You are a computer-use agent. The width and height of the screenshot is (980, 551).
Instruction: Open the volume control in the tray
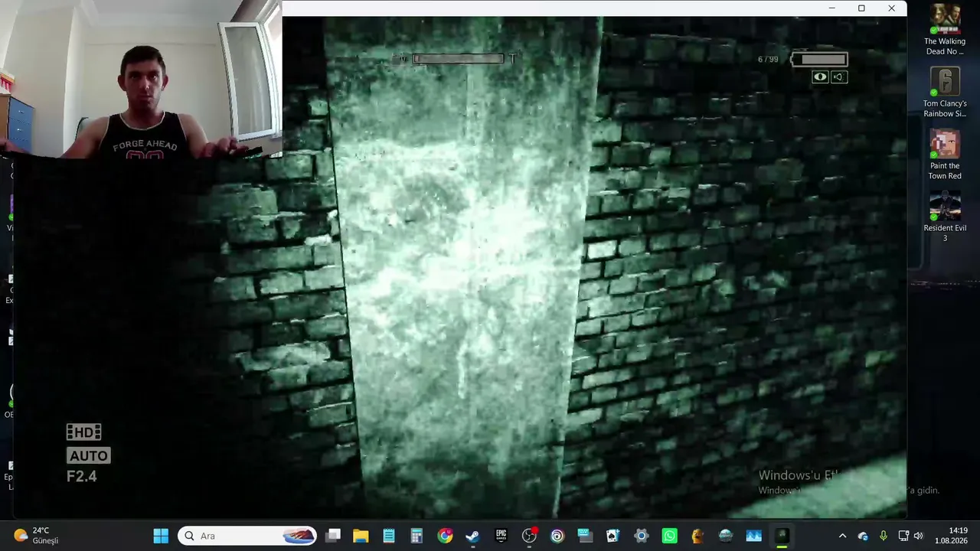918,536
